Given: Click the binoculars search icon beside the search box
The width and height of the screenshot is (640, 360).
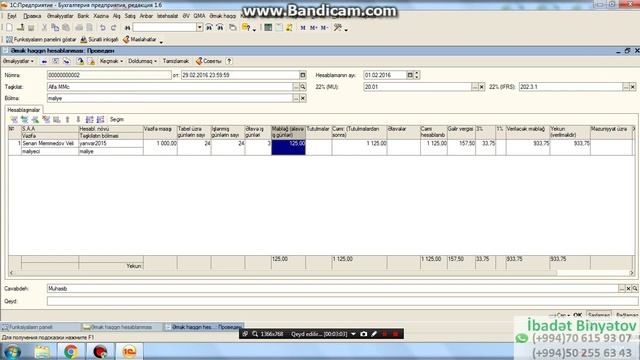Looking at the screenshot, I should coord(127,28).
